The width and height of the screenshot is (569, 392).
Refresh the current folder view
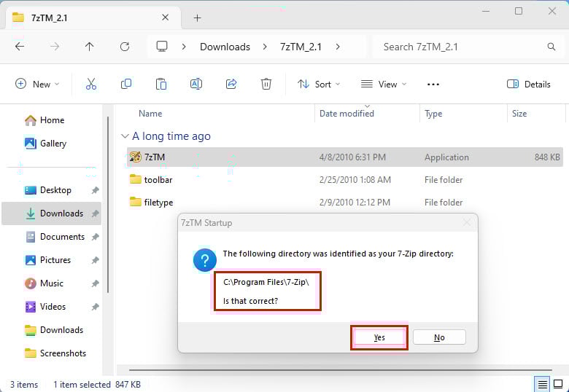(x=125, y=47)
